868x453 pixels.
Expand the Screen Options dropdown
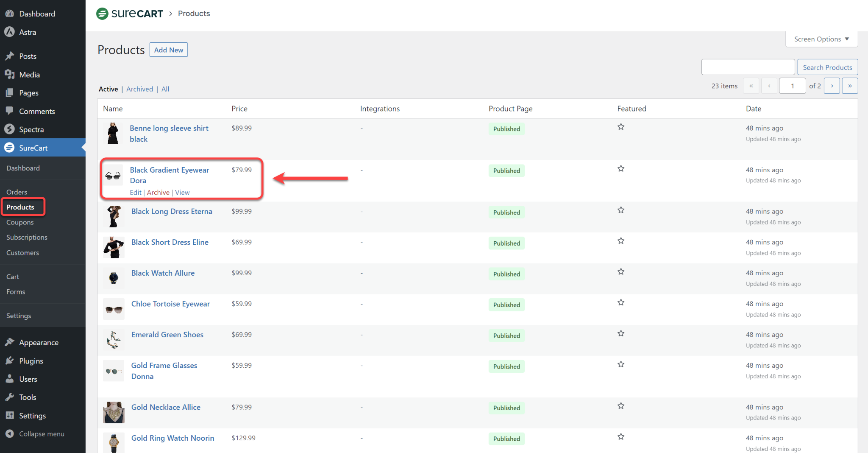tap(821, 39)
